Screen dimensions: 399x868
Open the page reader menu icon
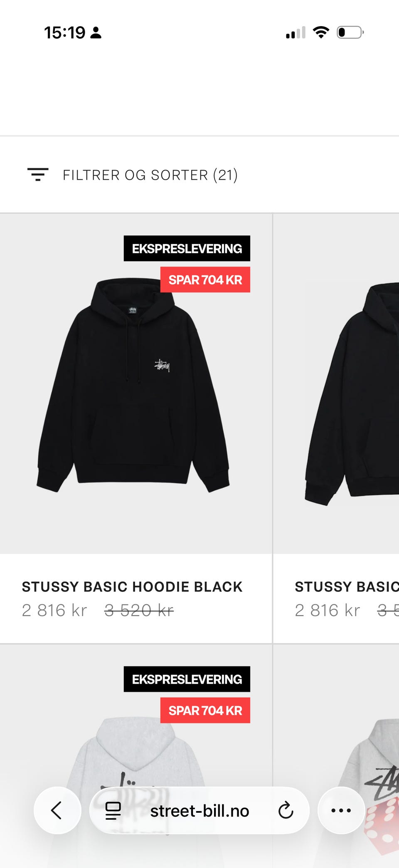point(113,811)
